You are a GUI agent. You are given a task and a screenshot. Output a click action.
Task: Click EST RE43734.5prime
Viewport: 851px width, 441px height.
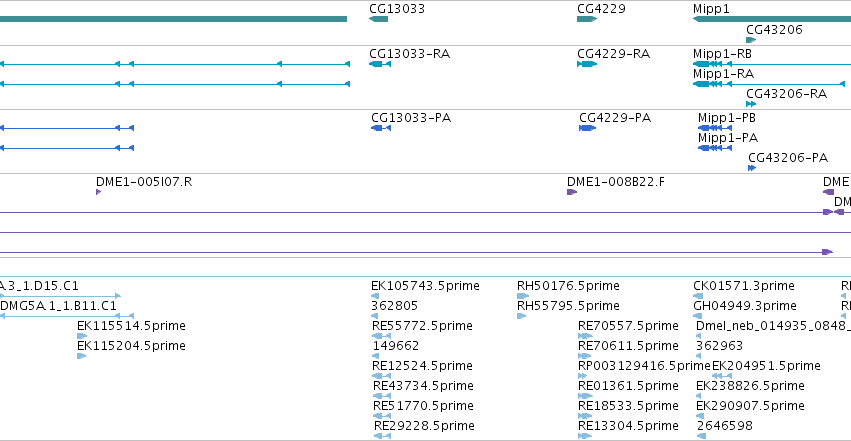coord(423,386)
